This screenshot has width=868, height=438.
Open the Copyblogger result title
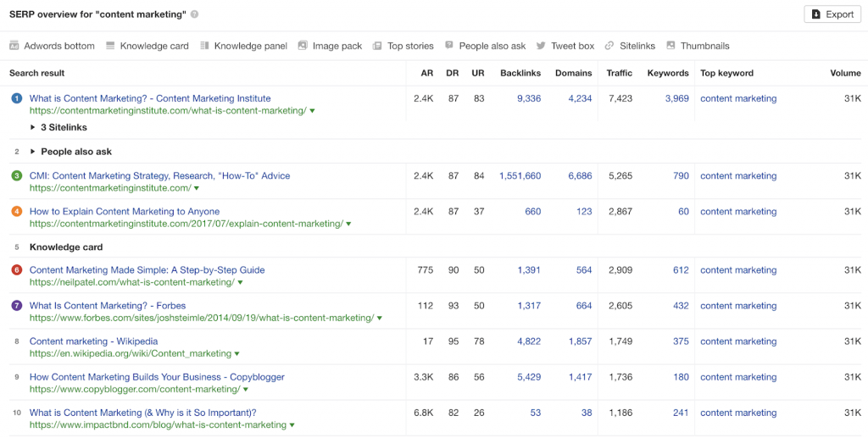(x=157, y=377)
